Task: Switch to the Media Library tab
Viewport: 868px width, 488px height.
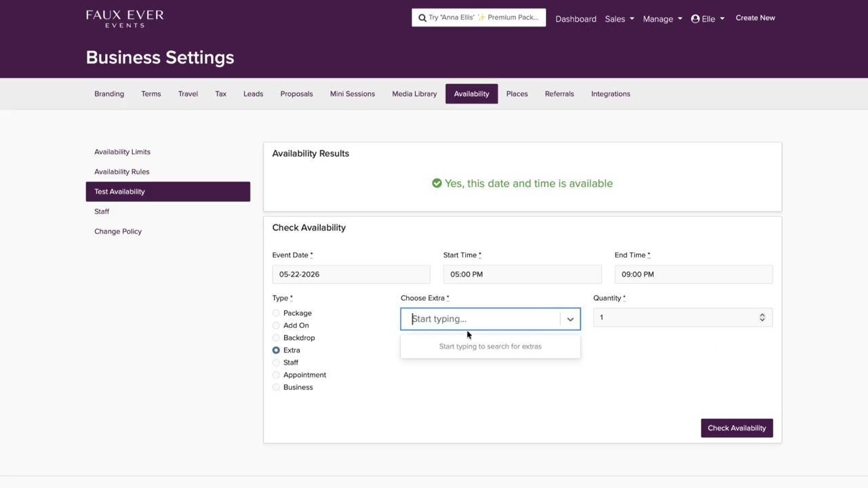Action: (x=414, y=94)
